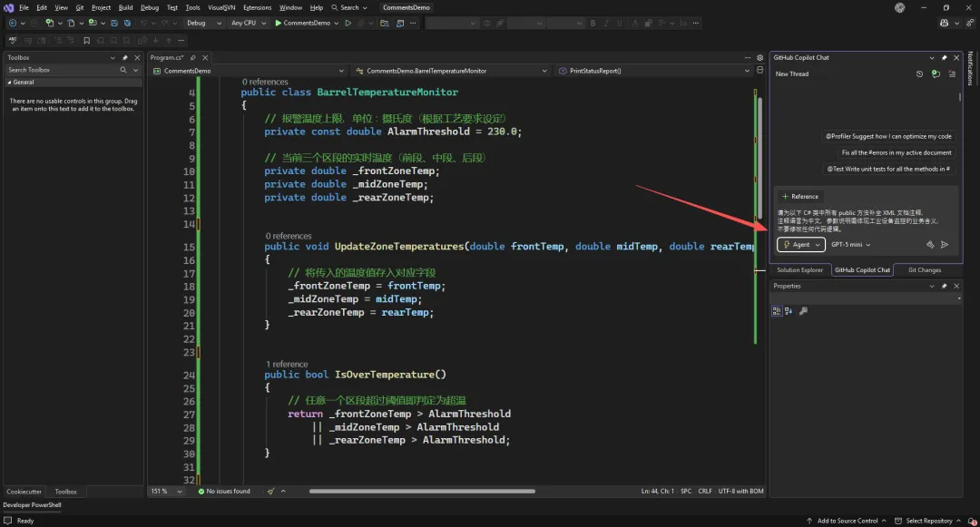Image resolution: width=980 pixels, height=527 pixels.
Task: Send the Copilot chat message
Action: [x=945, y=245]
